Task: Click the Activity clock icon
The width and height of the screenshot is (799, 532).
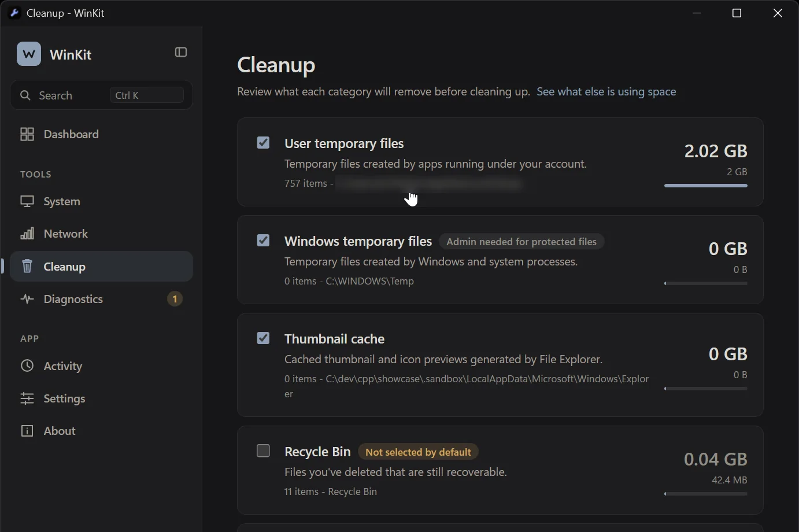Action: click(x=27, y=366)
